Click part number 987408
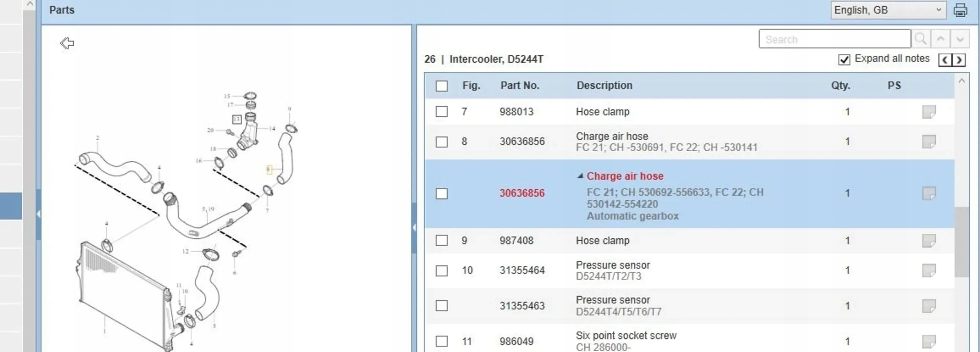980x352 pixels. click(517, 241)
